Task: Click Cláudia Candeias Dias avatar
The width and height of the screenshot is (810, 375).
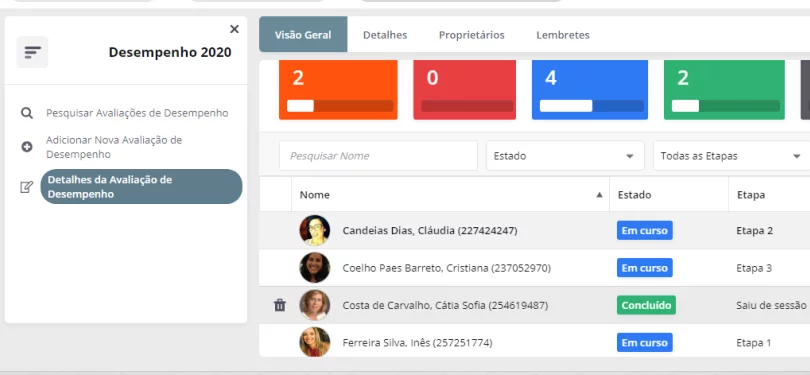Action: pyautogui.click(x=315, y=230)
